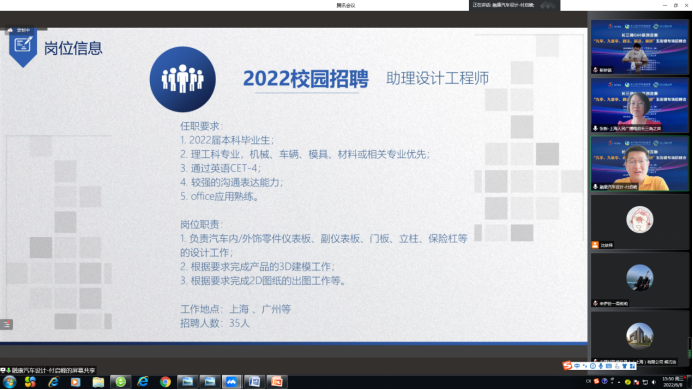Click the green-yellow round tray icon
The image size is (693, 390).
pos(628,382)
